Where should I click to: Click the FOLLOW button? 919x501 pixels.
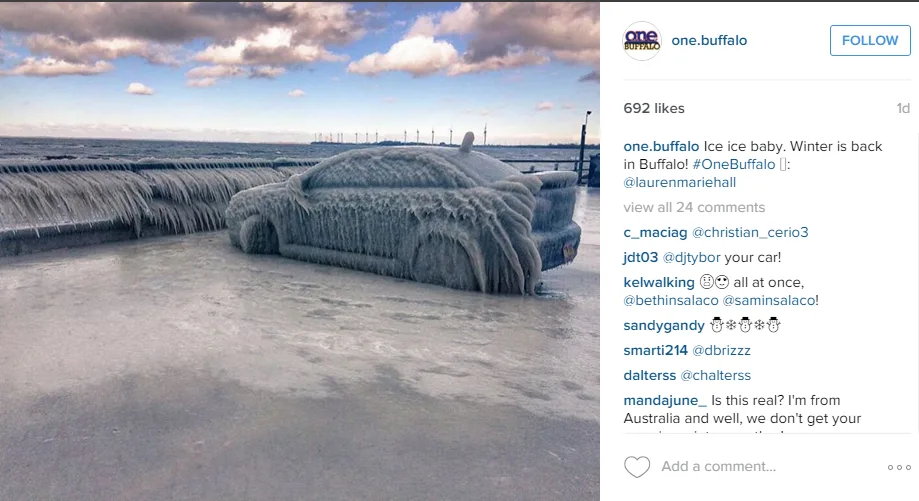coord(870,40)
